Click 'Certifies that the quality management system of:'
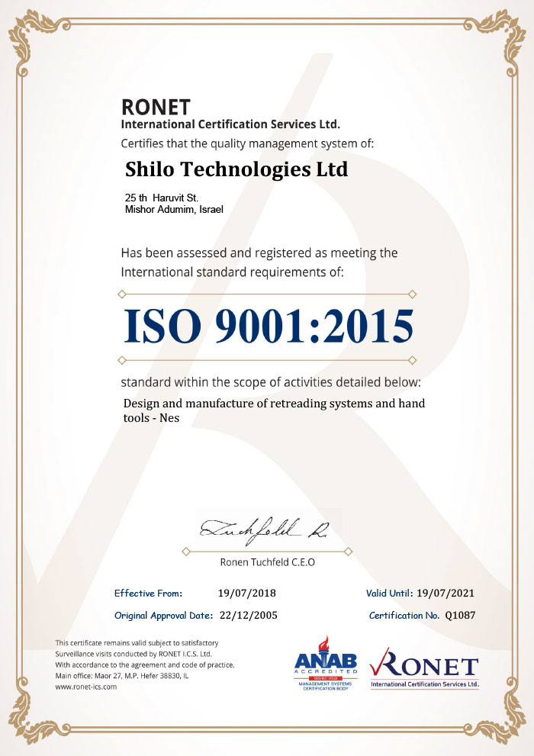 coord(247,143)
